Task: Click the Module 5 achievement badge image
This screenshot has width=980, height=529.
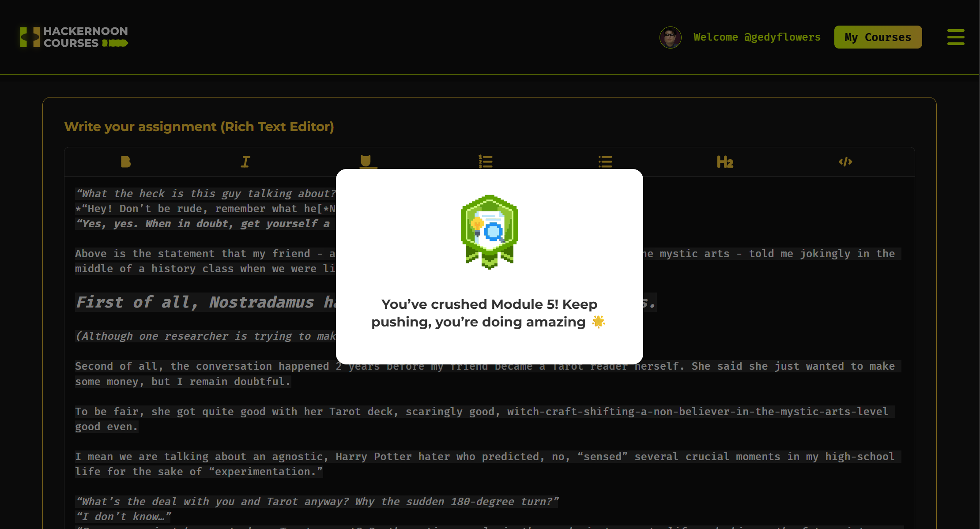Action: (489, 233)
